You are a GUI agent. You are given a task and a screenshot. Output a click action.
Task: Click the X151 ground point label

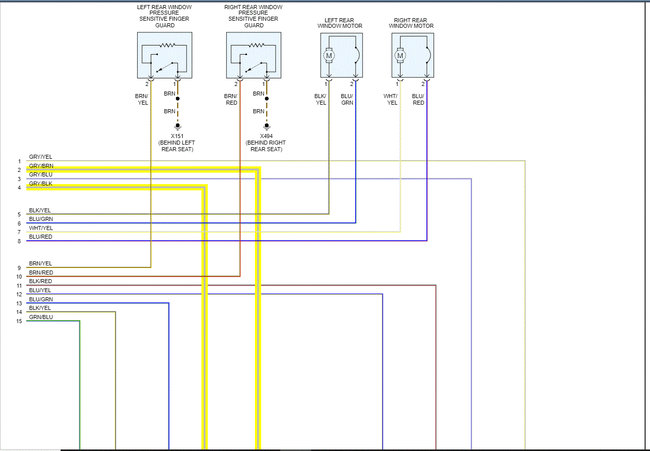tap(177, 136)
